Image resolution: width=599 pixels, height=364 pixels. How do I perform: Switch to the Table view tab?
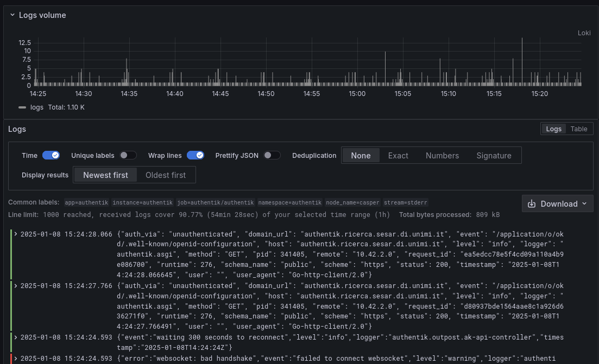pyautogui.click(x=579, y=129)
